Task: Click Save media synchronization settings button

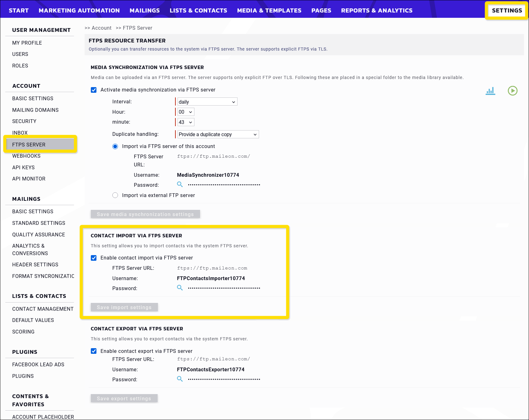Action: coord(145,214)
